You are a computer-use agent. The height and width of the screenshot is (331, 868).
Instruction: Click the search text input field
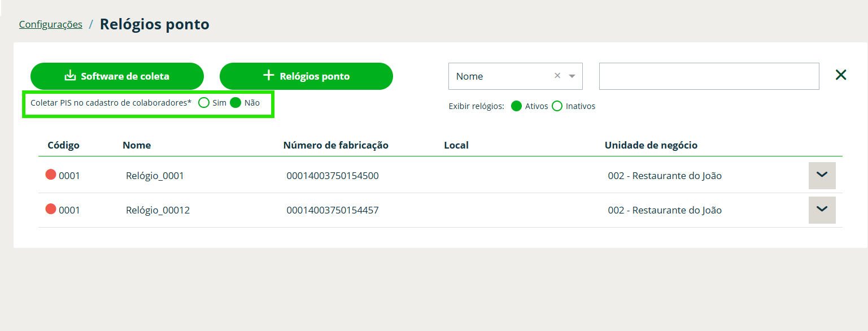(x=709, y=76)
